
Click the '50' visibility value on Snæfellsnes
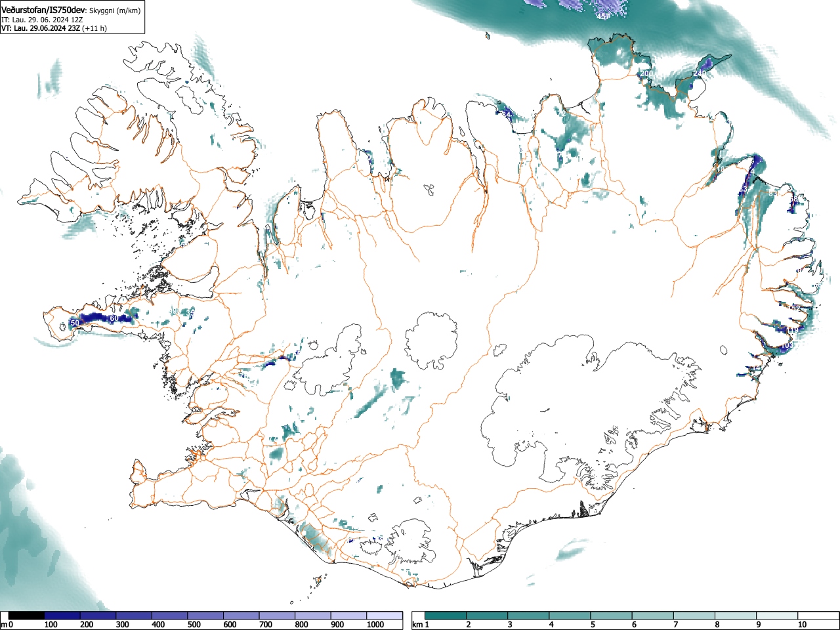[x=75, y=323]
